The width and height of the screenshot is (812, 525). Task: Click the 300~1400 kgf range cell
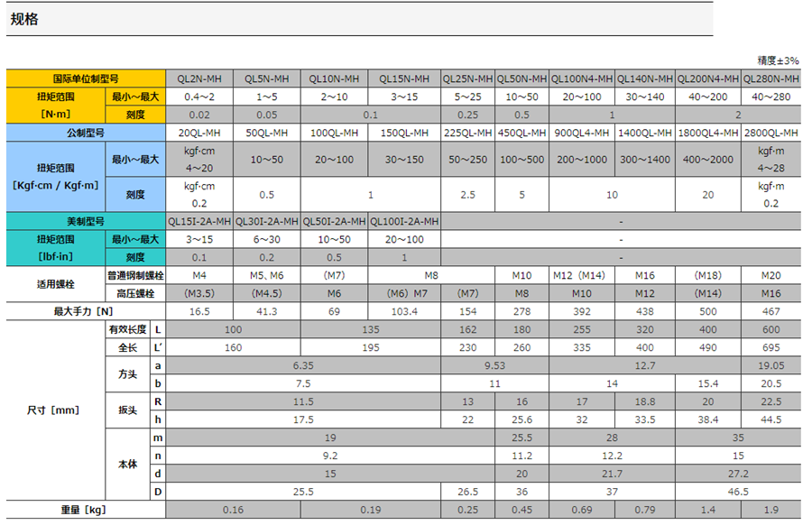pos(645,160)
